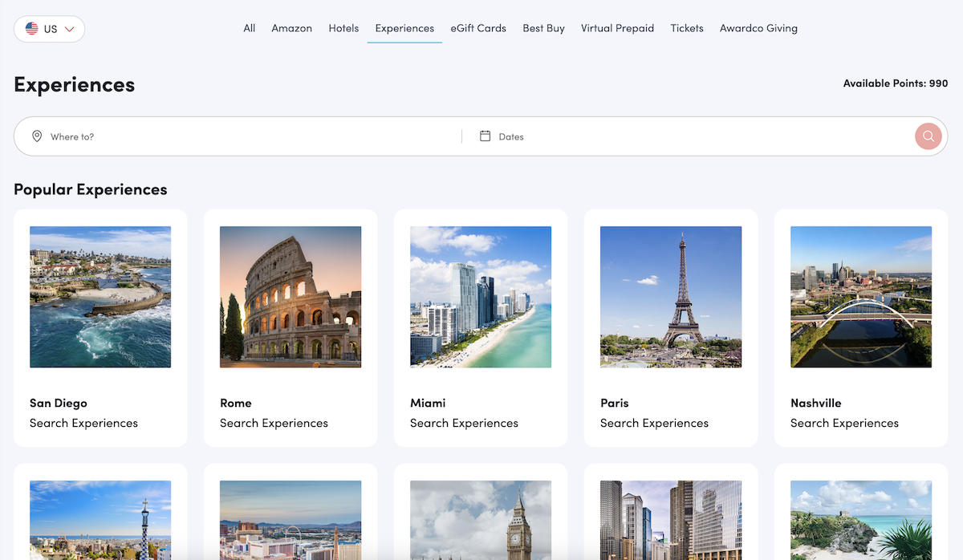Type in the Where to? field
Viewport: 963px width, 560px height.
coord(241,136)
